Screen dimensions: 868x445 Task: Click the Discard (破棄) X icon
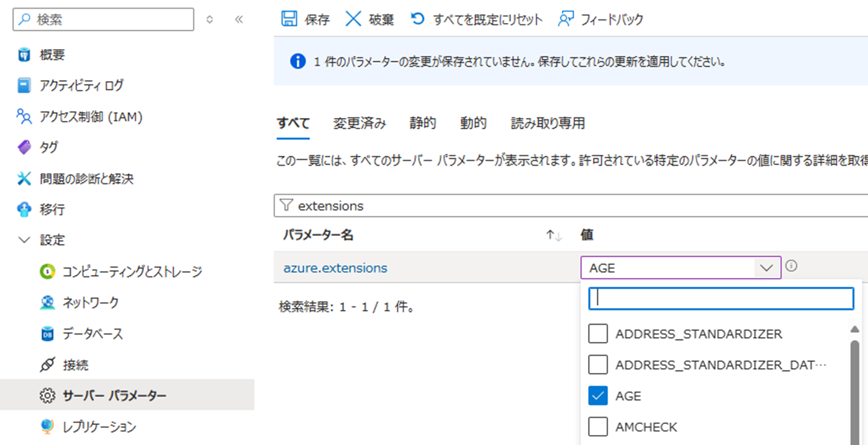coord(353,19)
